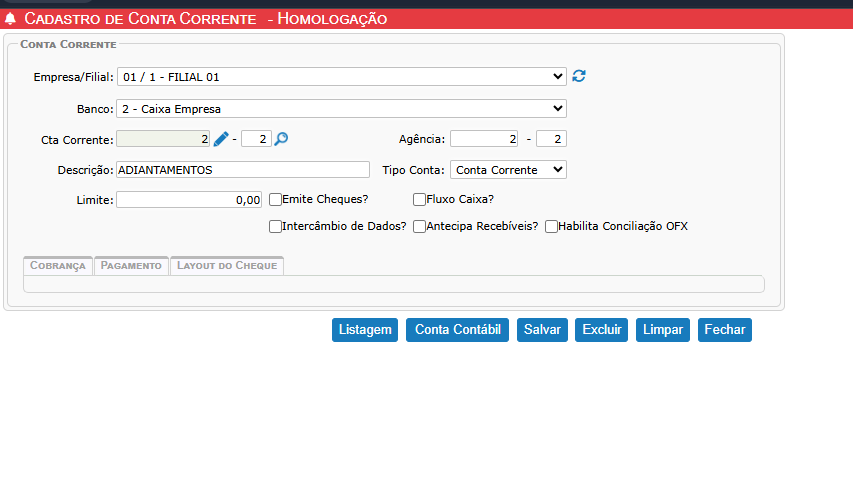The width and height of the screenshot is (853, 504).
Task: Focus the Limite value field
Action: click(189, 200)
